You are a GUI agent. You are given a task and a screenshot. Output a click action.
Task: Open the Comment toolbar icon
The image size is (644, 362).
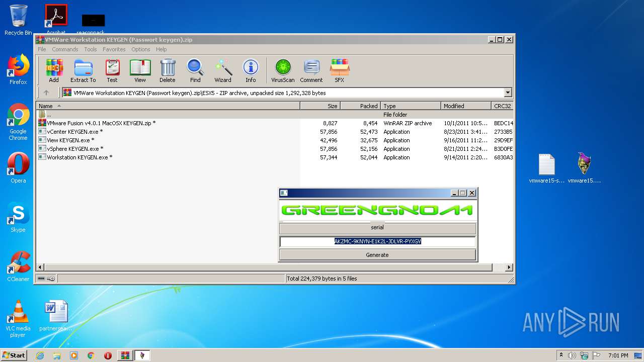pos(311,70)
